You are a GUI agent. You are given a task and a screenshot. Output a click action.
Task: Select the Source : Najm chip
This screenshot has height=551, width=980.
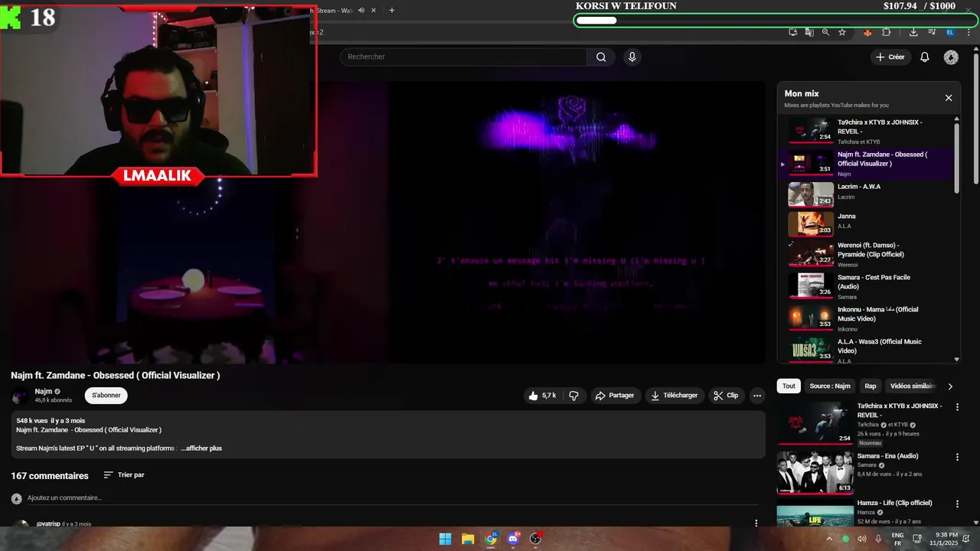830,386
